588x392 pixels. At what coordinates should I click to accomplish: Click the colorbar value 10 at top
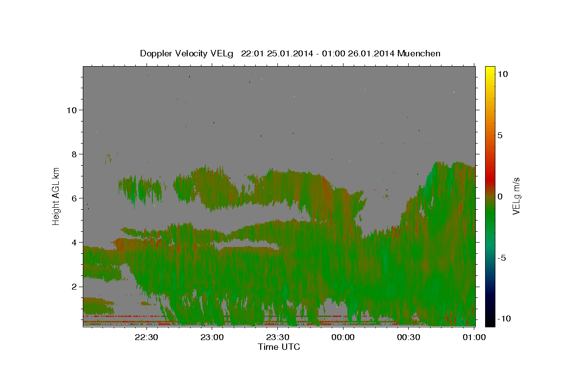[502, 74]
